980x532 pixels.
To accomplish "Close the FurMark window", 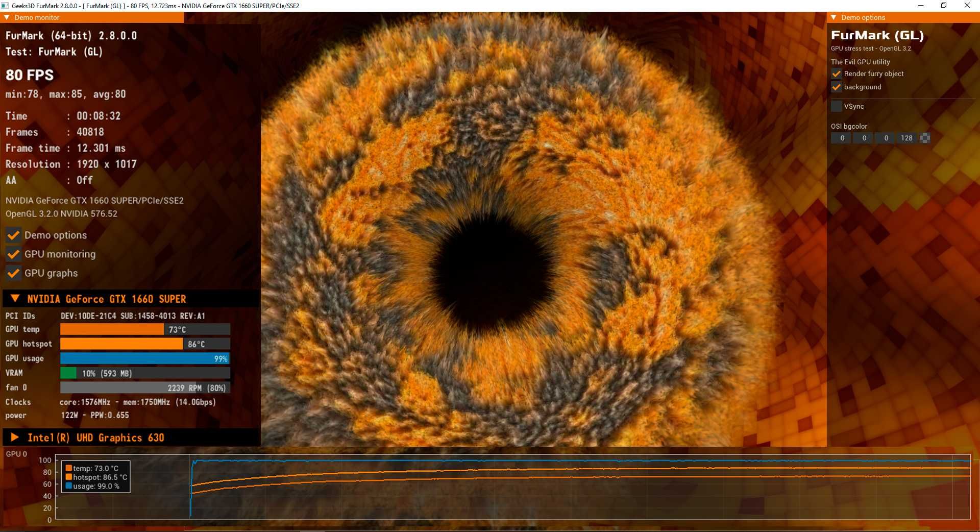I will 967,6.
